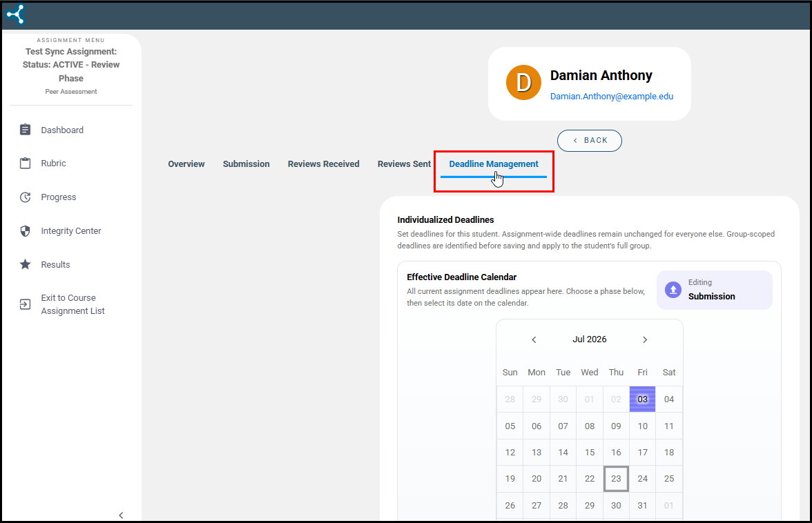Go to next month in calendar
This screenshot has height=523, width=812.
pos(645,340)
